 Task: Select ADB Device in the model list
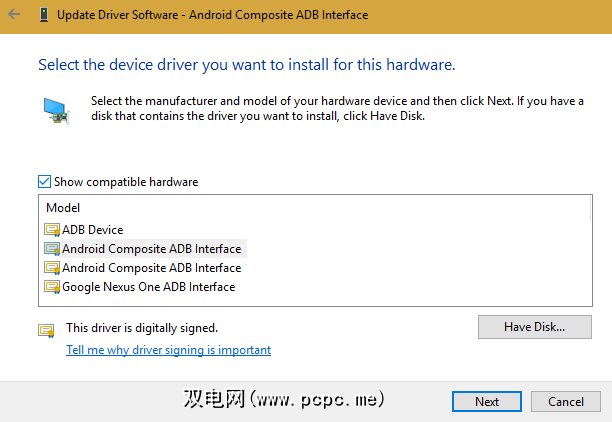tap(92, 230)
